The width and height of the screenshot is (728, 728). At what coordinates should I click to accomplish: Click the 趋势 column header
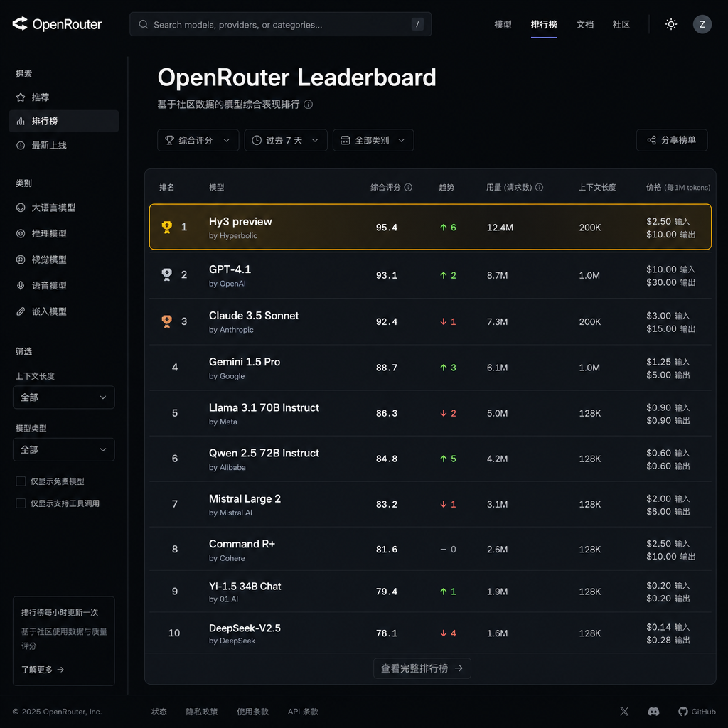click(446, 187)
